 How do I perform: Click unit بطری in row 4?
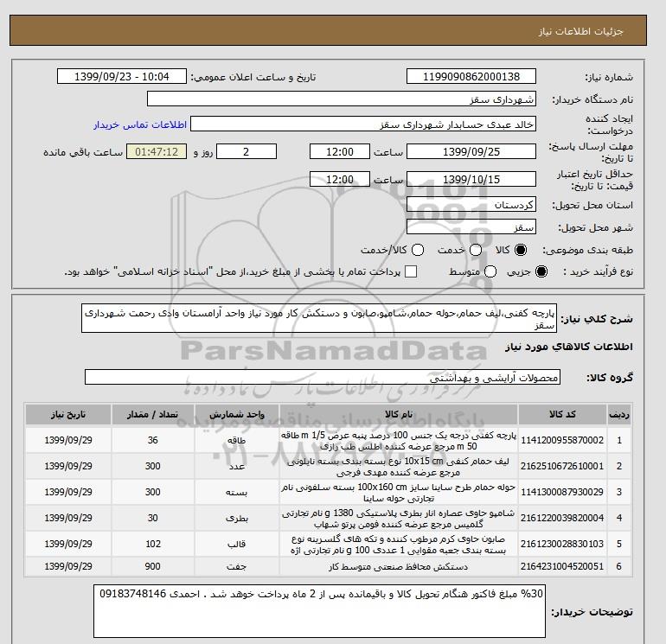[237, 519]
